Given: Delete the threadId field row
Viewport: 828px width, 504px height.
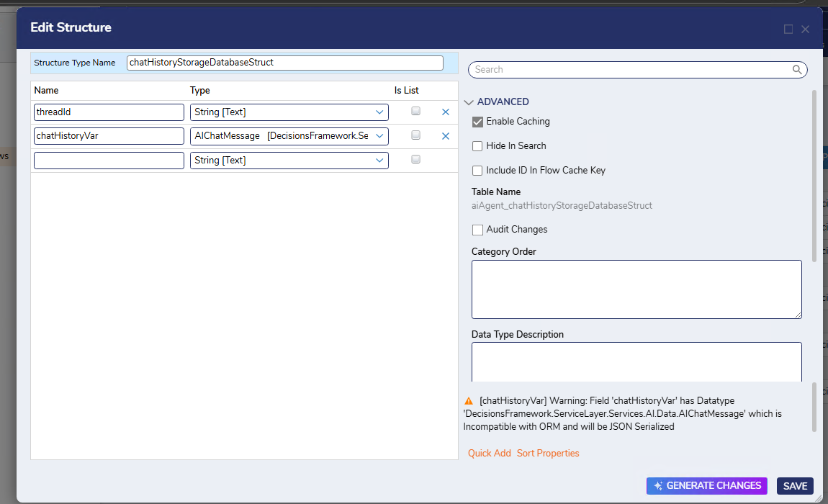Looking at the screenshot, I should [x=445, y=112].
